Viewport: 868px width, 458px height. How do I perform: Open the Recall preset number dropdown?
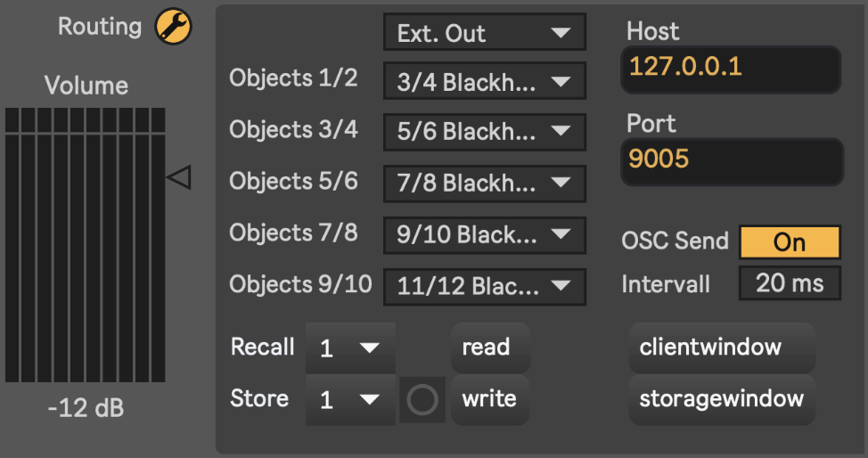[349, 348]
